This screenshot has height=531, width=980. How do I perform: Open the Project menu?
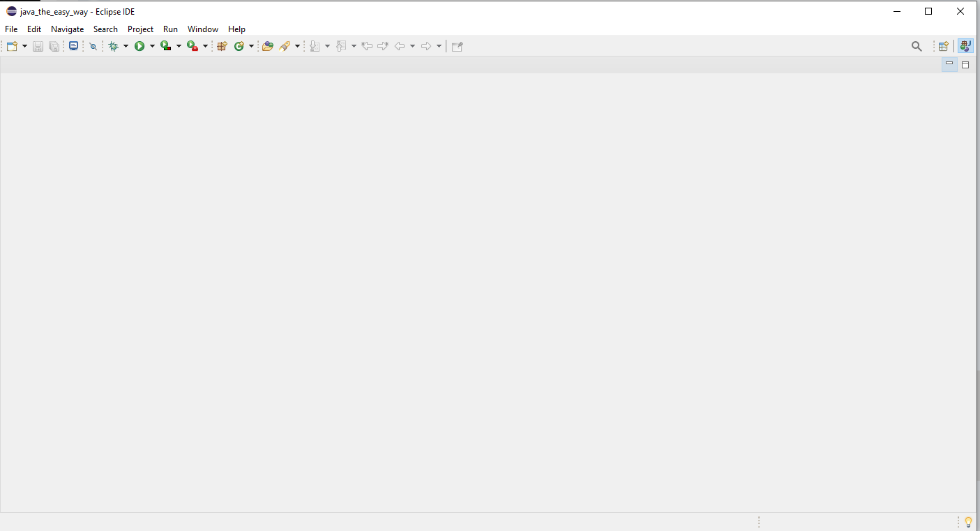pyautogui.click(x=140, y=29)
